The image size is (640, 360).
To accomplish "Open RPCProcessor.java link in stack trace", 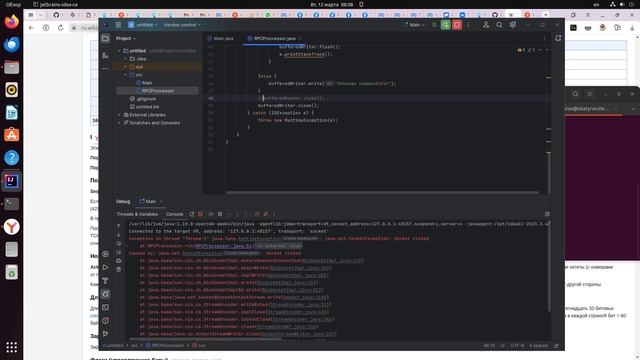I will (224, 246).
